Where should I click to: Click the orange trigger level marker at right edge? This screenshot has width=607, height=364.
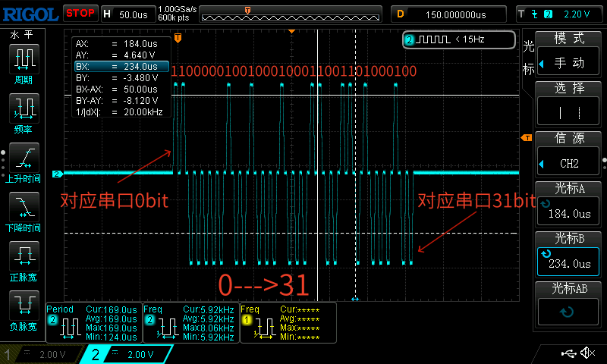pyautogui.click(x=525, y=137)
